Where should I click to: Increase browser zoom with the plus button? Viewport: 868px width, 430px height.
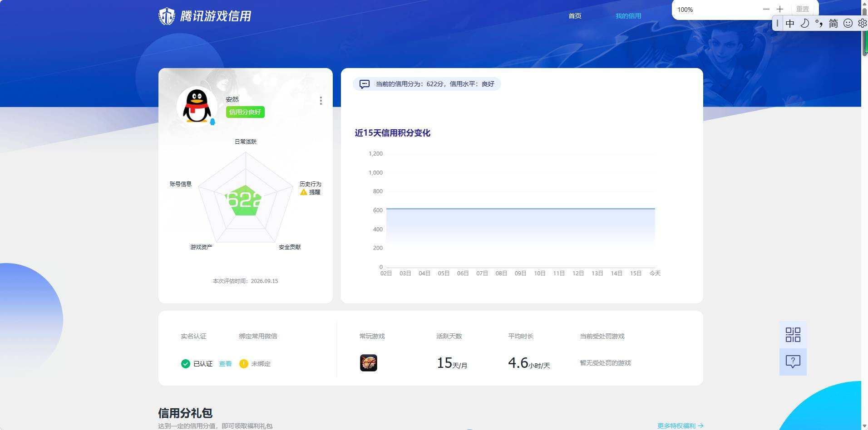tap(780, 9)
